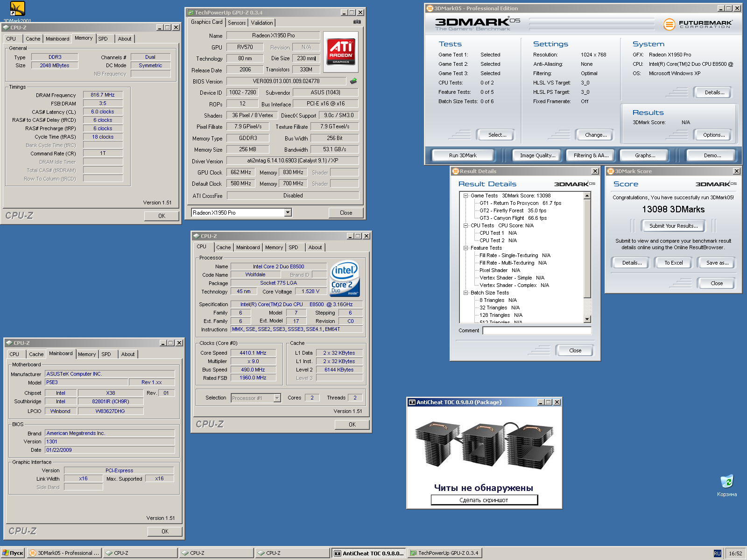
Task: Open the About tab in the CPU-Z mainboard window
Action: pyautogui.click(x=128, y=355)
